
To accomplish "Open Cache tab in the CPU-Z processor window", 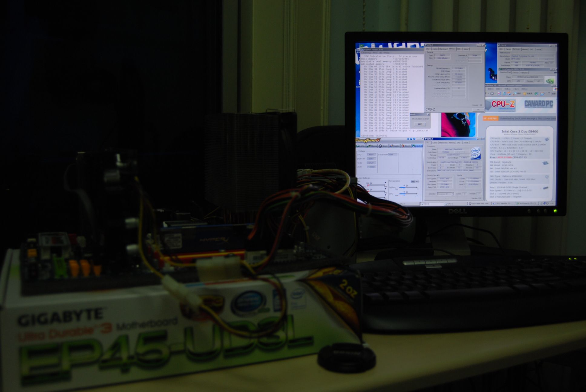I will point(435,143).
